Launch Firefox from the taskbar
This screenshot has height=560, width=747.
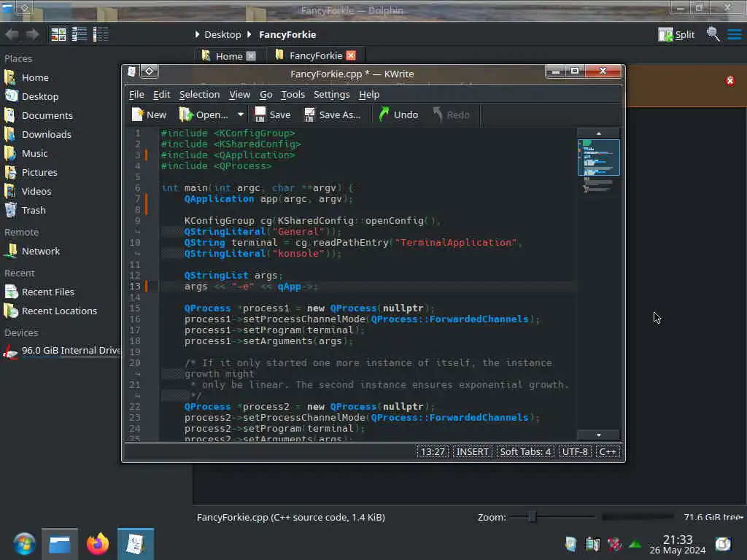coord(98,544)
